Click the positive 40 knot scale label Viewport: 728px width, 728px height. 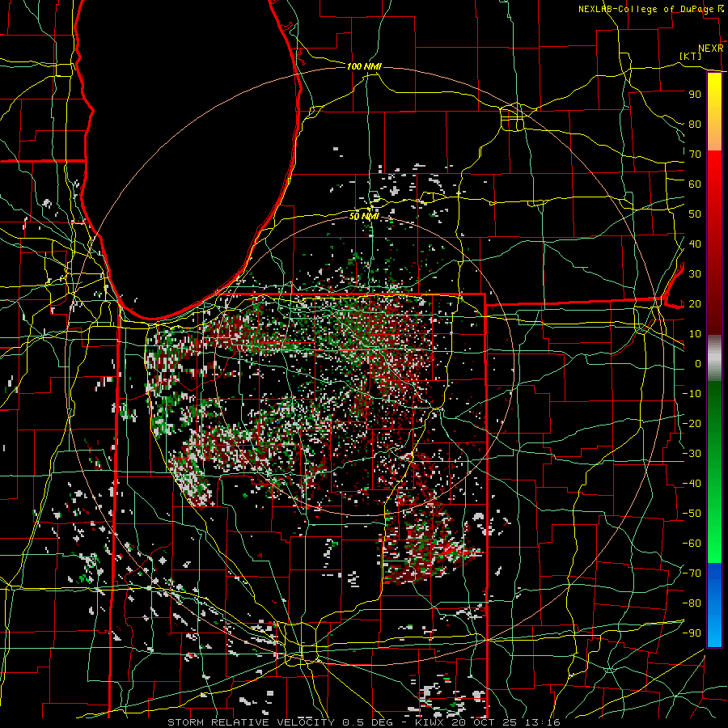point(695,243)
